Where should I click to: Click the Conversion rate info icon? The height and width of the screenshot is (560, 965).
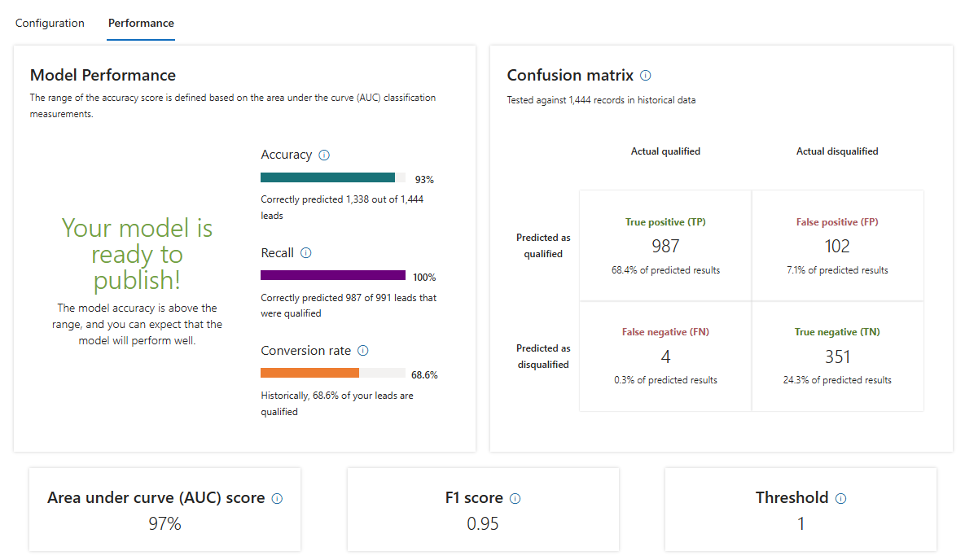pyautogui.click(x=363, y=351)
